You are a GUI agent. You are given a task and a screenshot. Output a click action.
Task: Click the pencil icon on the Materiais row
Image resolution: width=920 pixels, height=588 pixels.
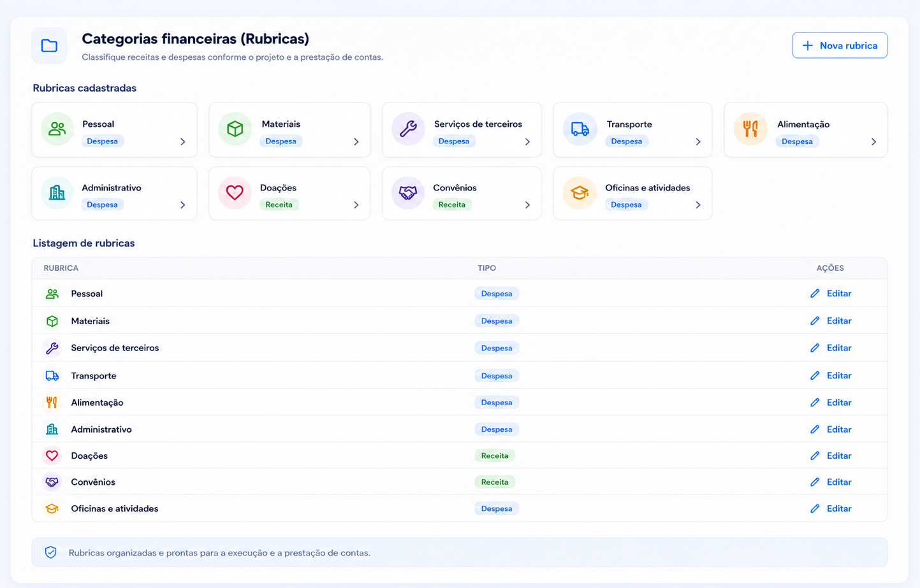coord(815,320)
